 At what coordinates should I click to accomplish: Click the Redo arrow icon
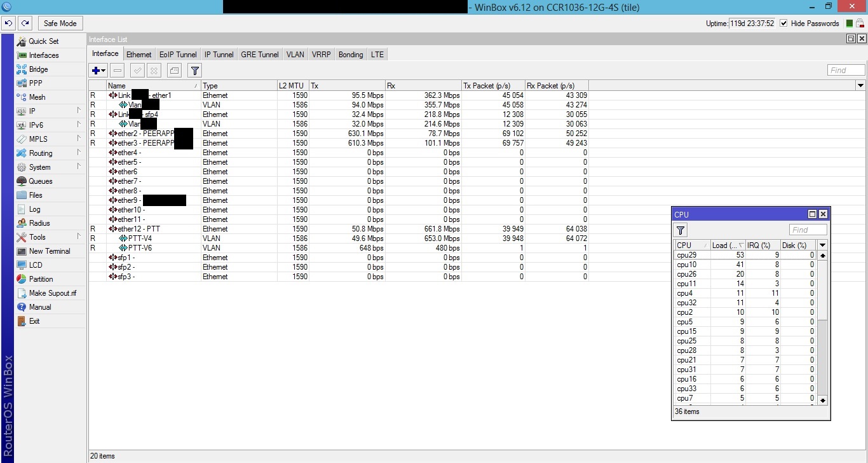[25, 24]
